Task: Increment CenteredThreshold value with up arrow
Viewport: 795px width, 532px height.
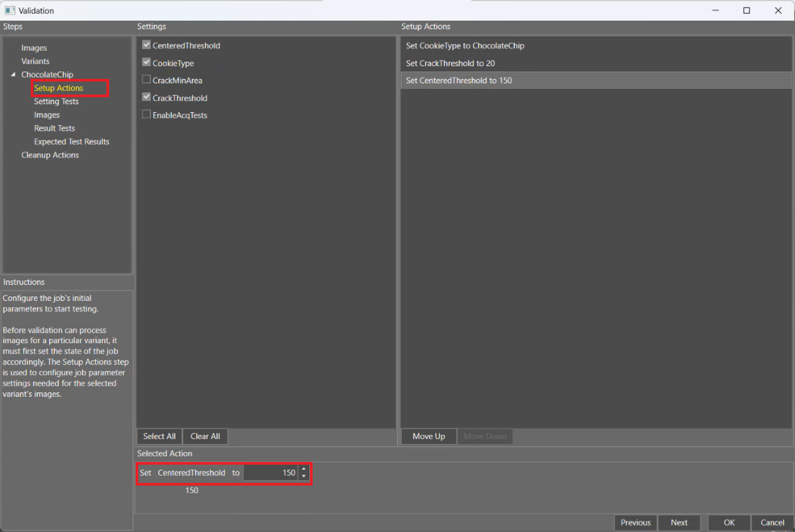Action: click(x=304, y=469)
